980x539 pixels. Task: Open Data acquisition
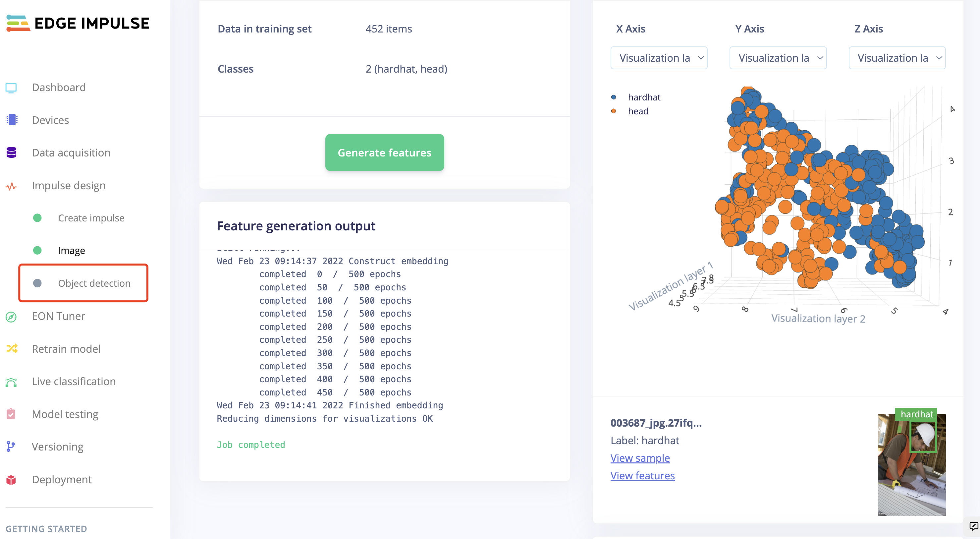click(71, 152)
